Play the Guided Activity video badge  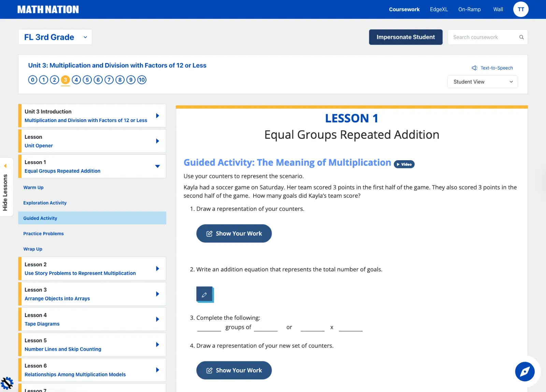point(404,164)
